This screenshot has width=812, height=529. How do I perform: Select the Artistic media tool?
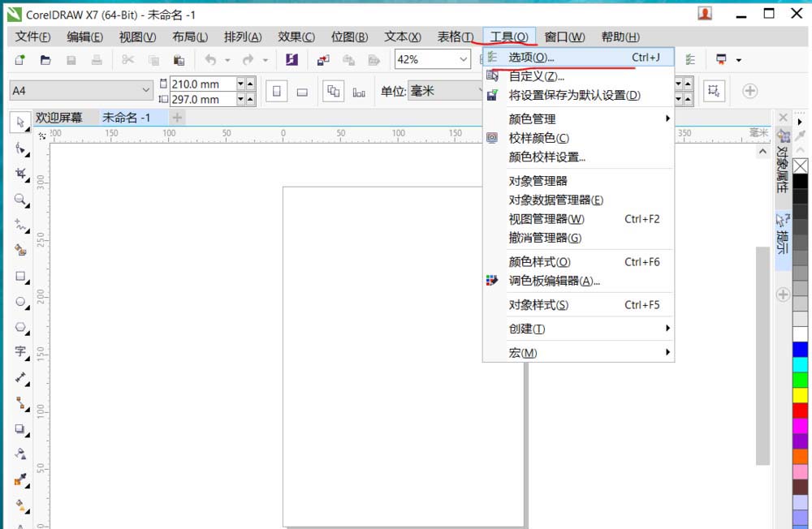pos(21,250)
